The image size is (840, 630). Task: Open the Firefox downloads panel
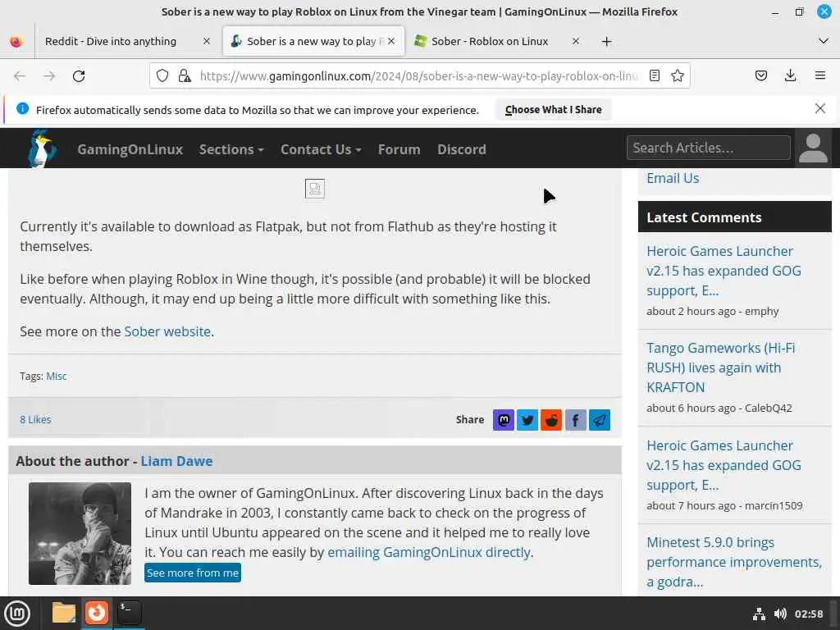point(790,76)
